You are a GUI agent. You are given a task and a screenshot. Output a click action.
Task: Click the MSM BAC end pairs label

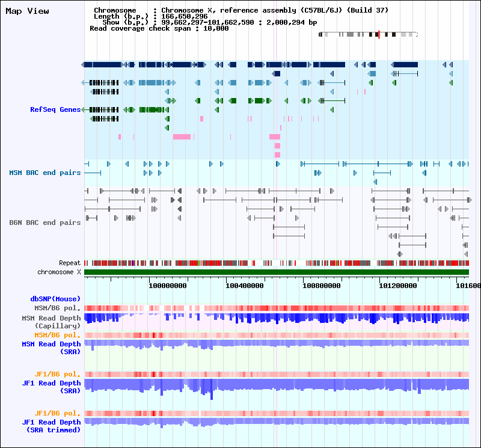pyautogui.click(x=45, y=173)
